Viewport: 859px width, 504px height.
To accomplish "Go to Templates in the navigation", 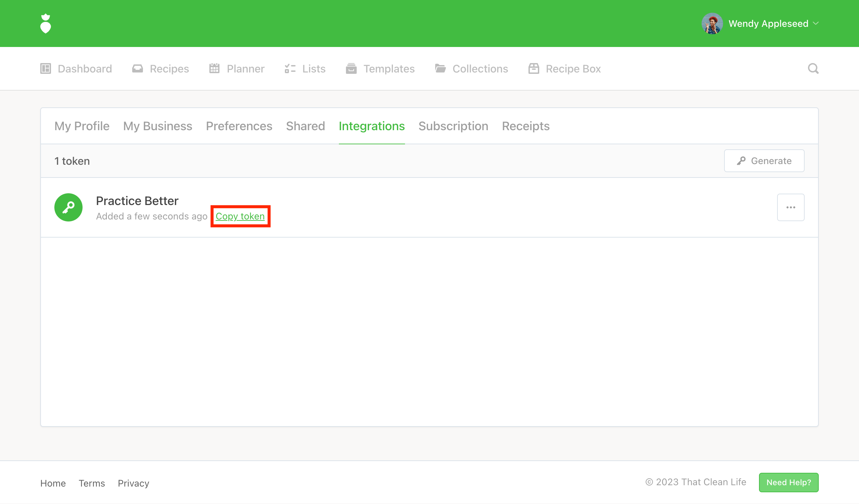I will pyautogui.click(x=389, y=68).
